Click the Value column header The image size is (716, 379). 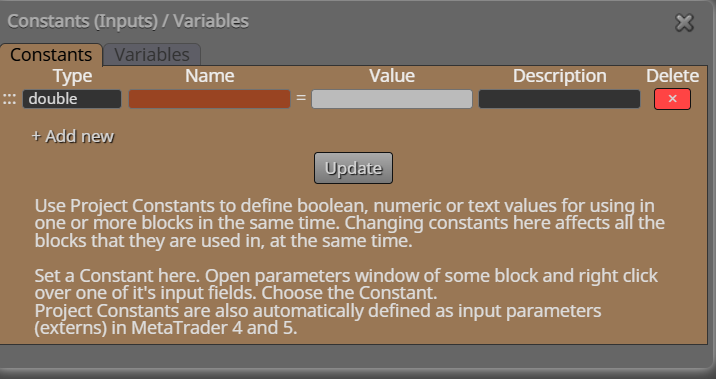[392, 76]
